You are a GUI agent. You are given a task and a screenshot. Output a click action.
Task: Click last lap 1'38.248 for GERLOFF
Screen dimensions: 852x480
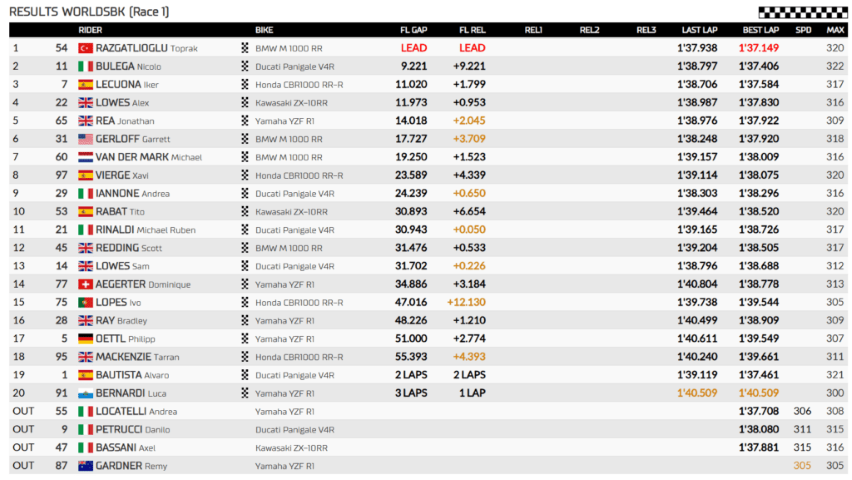[697, 139]
